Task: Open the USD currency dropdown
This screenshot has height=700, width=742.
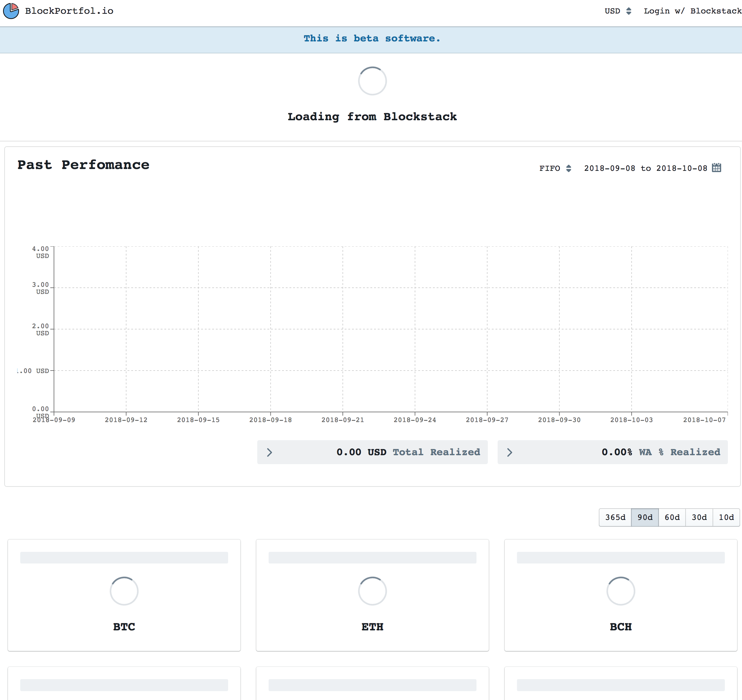Action: coord(618,11)
